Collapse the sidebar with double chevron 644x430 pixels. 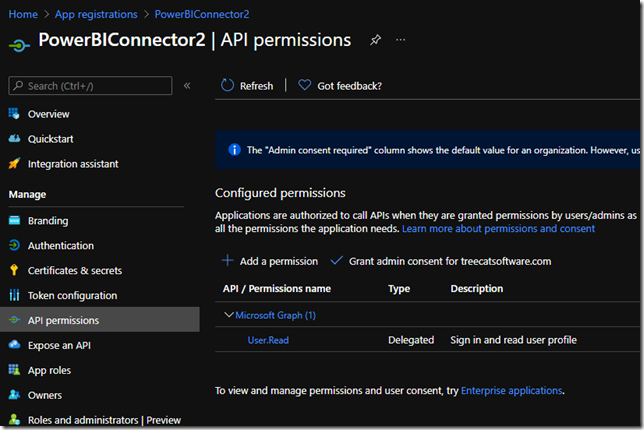(187, 85)
